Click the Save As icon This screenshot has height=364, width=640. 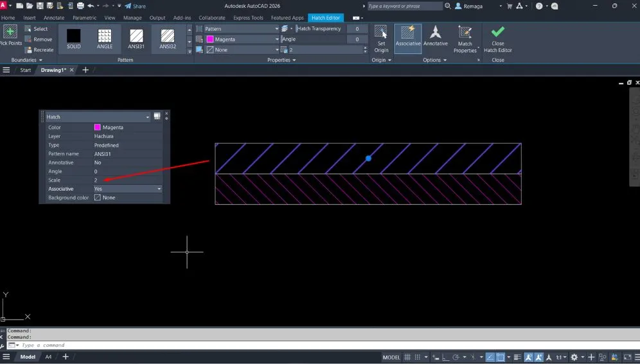[49, 6]
